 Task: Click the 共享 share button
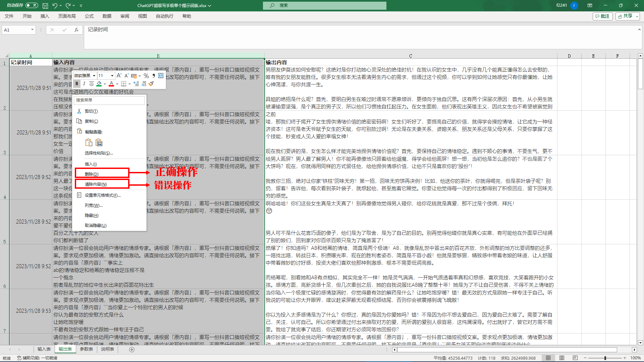tap(628, 16)
